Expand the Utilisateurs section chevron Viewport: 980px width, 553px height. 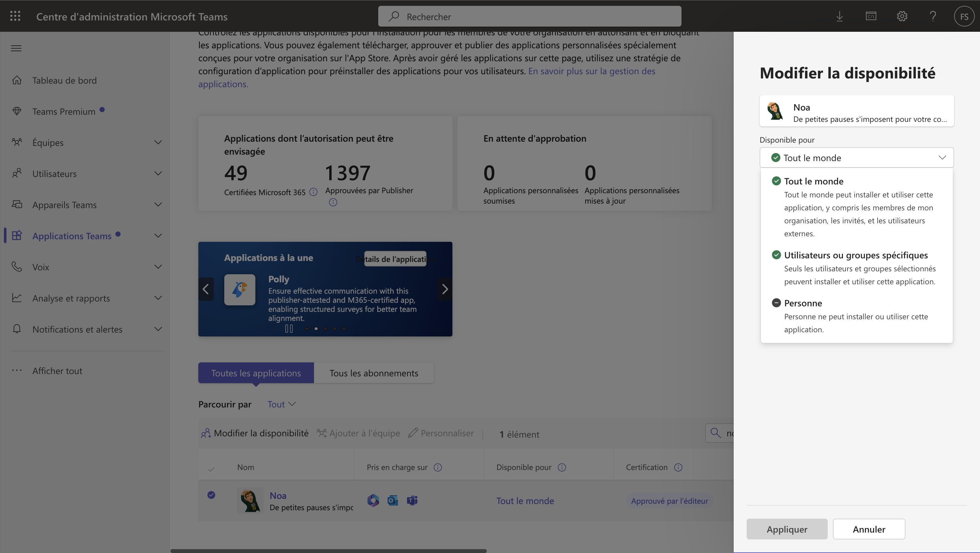[158, 173]
